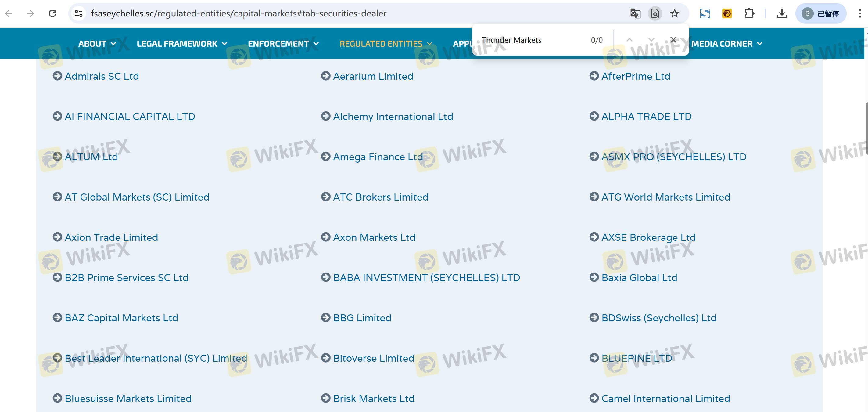The height and width of the screenshot is (412, 868).
Task: Click the arrow icon beside Alchemy International Ltd
Action: (325, 116)
